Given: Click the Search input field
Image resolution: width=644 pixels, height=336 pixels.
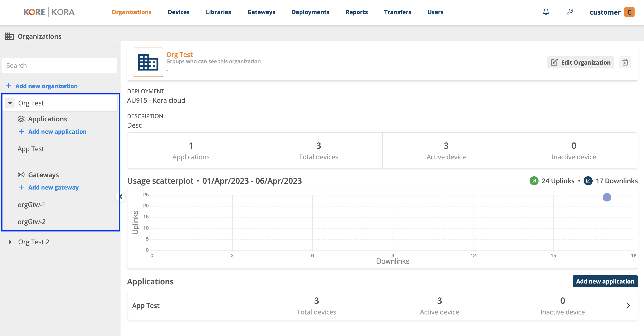Looking at the screenshot, I should tap(59, 65).
